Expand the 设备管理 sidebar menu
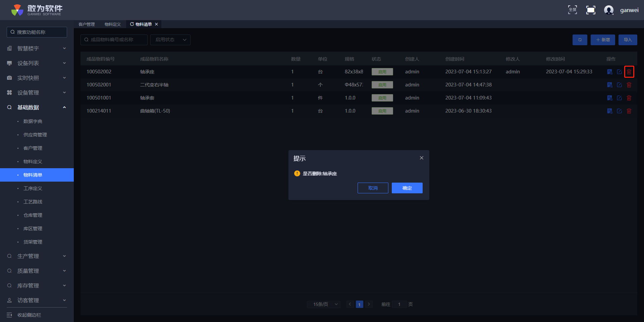This screenshot has height=322, width=644. click(x=37, y=92)
